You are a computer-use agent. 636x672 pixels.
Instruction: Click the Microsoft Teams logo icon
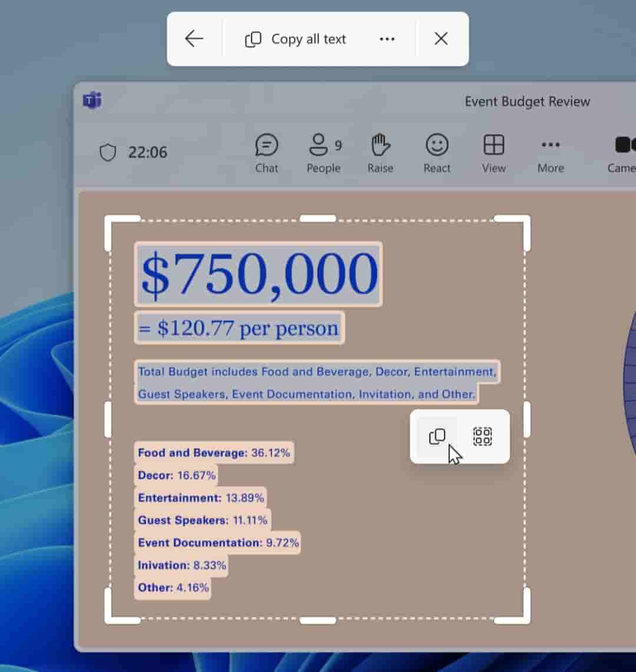click(x=92, y=101)
